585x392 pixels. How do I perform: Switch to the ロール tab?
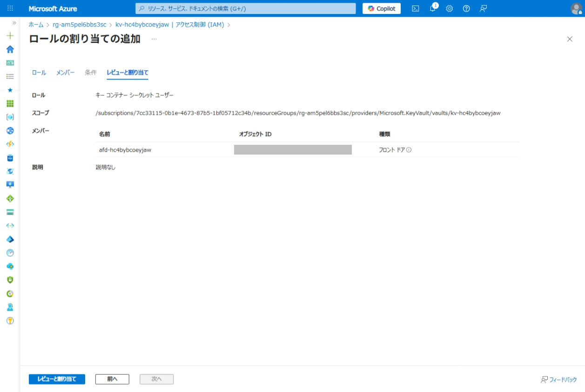pos(38,73)
